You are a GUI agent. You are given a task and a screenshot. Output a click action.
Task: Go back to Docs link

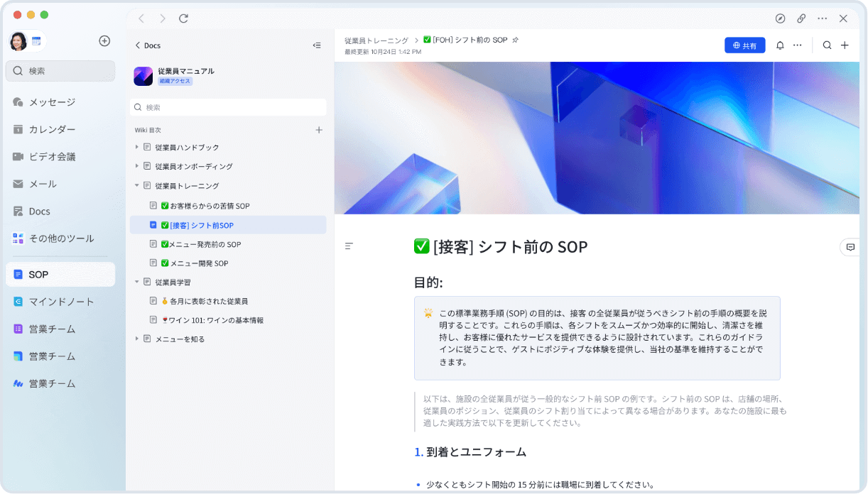[x=148, y=45]
